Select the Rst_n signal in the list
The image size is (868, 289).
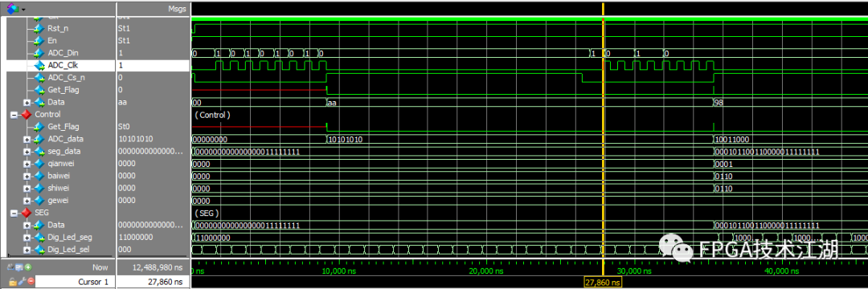coord(58,28)
